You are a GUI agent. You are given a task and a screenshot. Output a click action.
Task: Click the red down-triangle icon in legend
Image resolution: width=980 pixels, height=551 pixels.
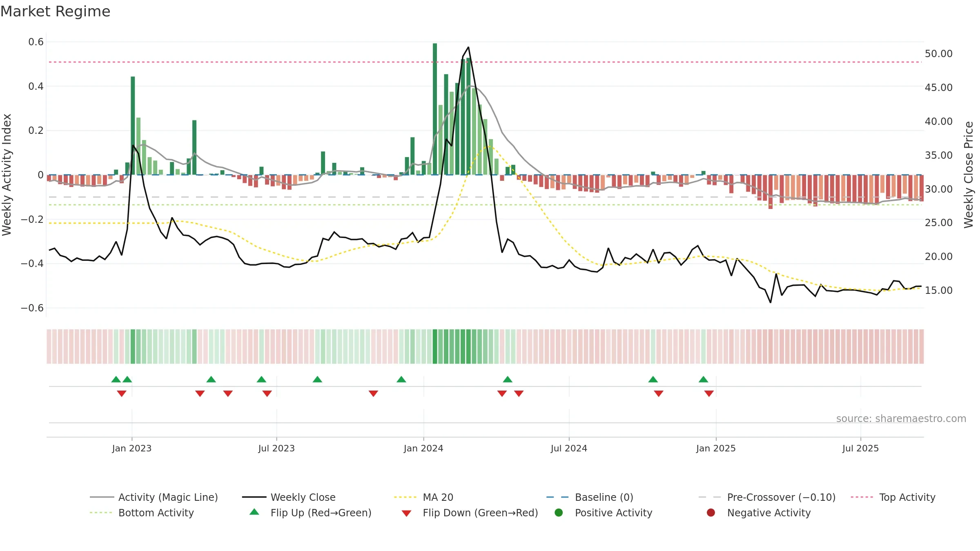click(406, 513)
